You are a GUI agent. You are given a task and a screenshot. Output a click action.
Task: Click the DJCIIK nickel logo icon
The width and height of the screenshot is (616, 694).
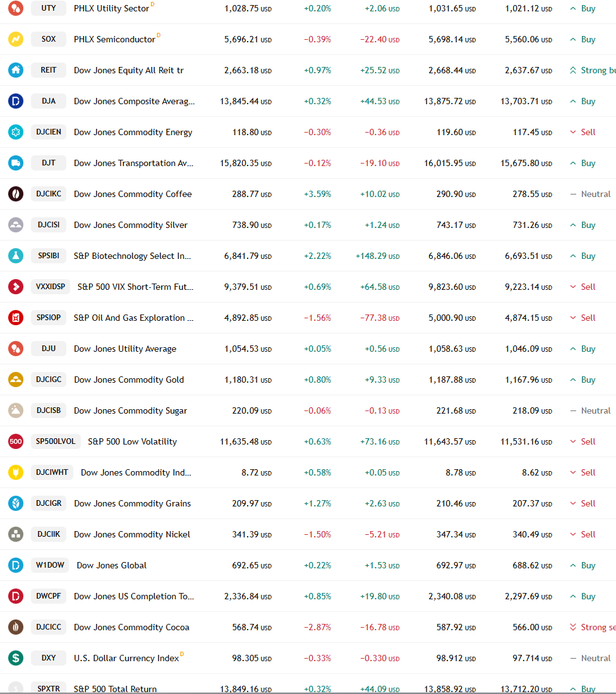pos(16,535)
